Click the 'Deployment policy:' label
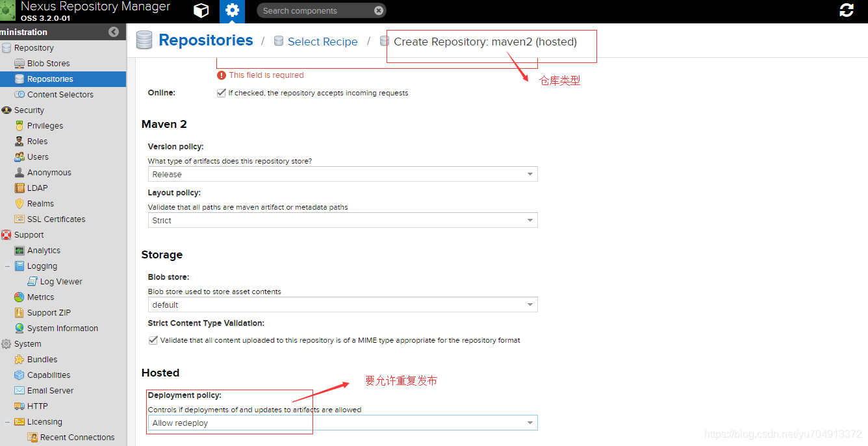Viewport: 868px width, 446px height. 185,395
